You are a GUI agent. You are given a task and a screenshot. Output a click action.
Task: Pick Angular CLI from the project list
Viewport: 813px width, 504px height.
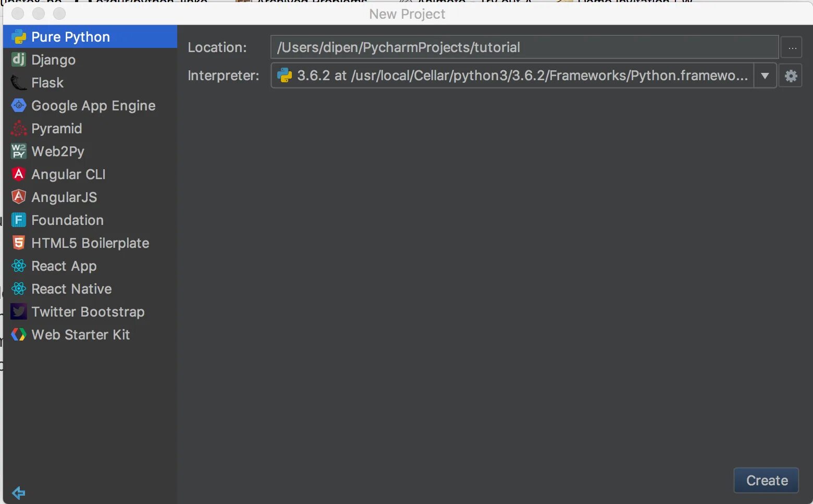coord(90,174)
